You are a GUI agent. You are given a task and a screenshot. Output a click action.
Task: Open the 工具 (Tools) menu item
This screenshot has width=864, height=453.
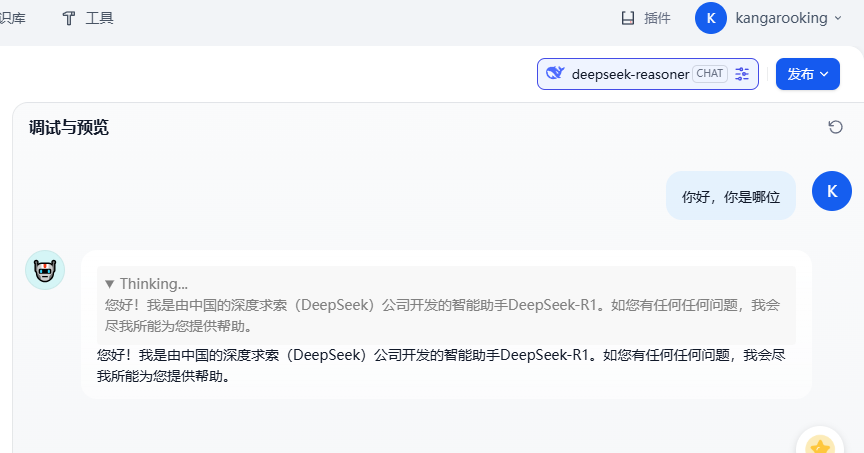[88, 18]
